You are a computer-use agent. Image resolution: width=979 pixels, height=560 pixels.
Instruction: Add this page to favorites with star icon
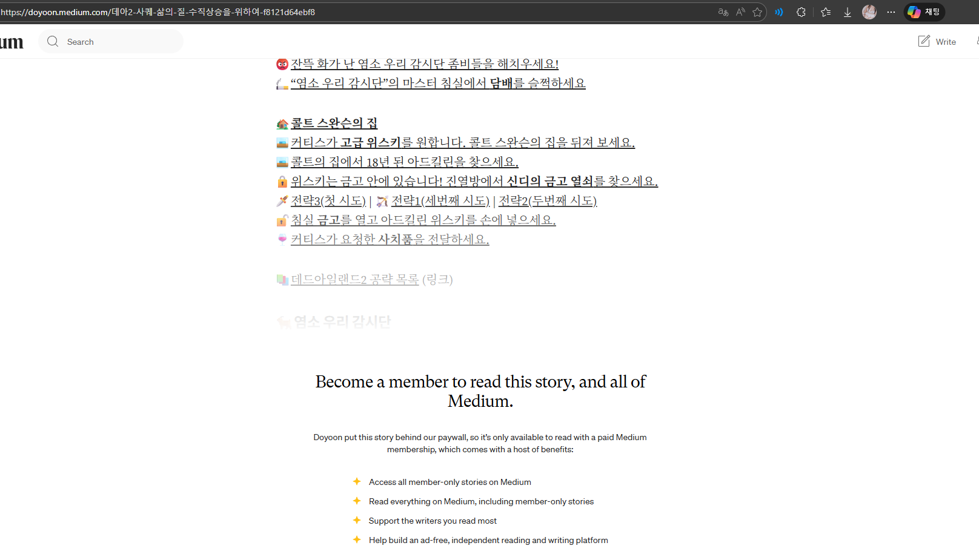click(757, 12)
